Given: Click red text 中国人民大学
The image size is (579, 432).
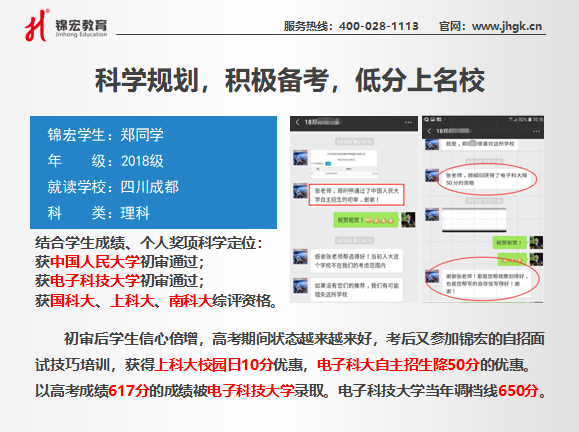Looking at the screenshot, I should [95, 261].
